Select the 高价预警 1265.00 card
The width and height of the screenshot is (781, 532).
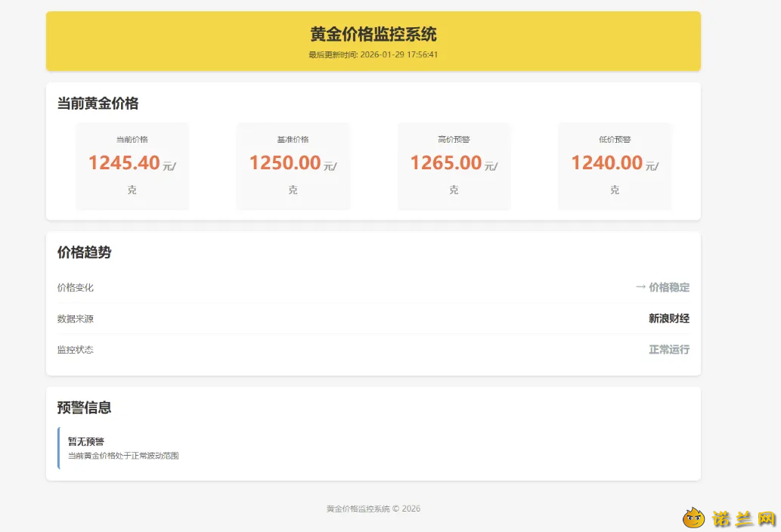point(454,166)
